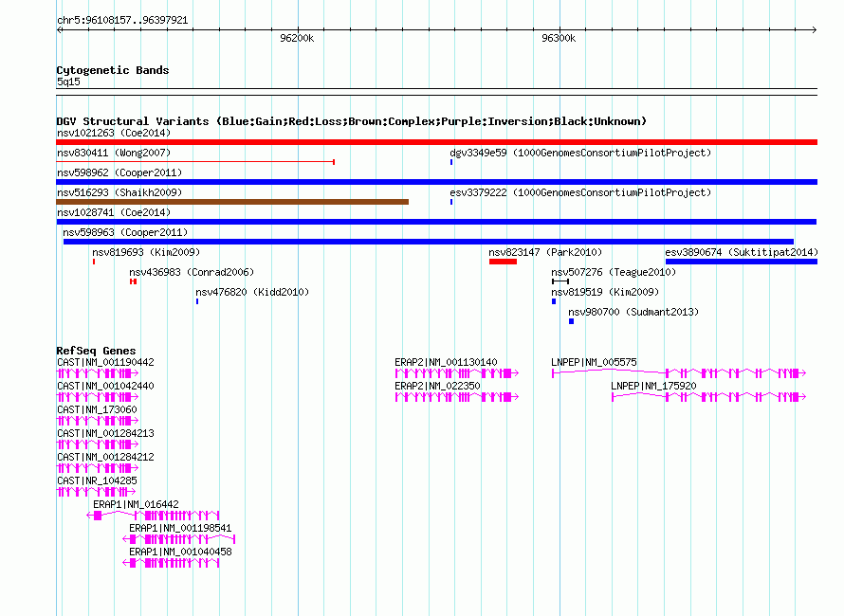Open the nsv1028741 (Coe2014) variant label
This screenshot has width=844, height=616.
114,212
